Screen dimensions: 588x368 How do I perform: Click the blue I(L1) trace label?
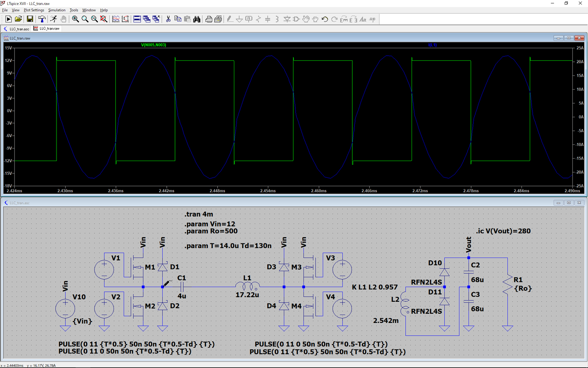pyautogui.click(x=433, y=45)
